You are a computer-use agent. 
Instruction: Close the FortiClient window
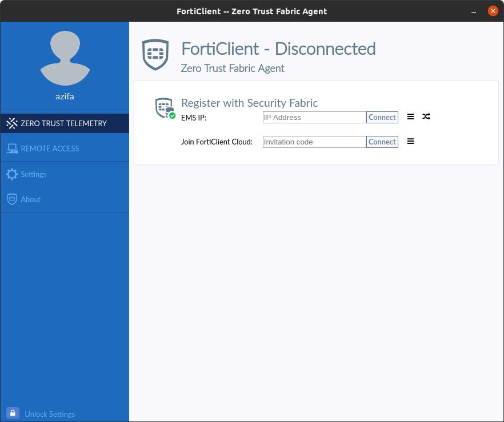(493, 11)
